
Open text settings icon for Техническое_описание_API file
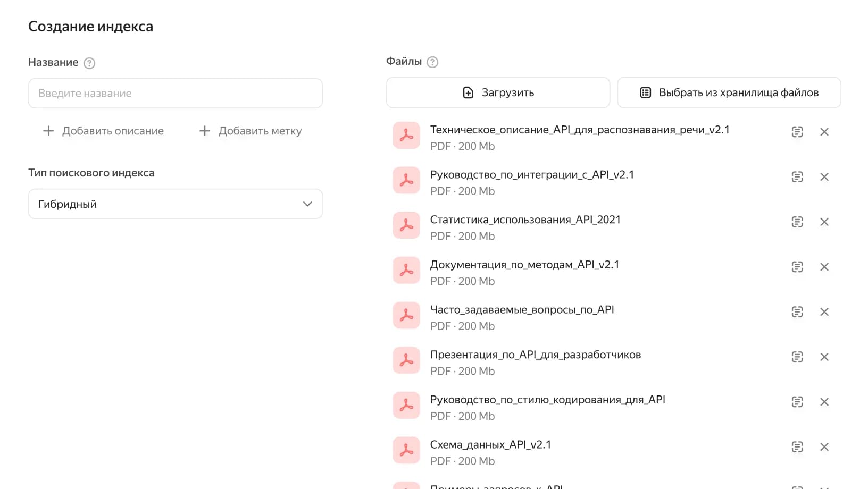[797, 132]
